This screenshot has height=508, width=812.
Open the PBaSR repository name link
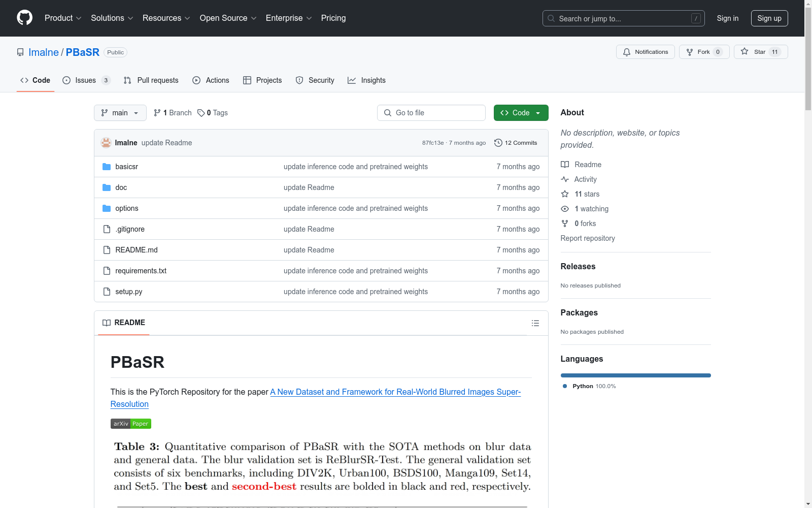[x=83, y=52]
